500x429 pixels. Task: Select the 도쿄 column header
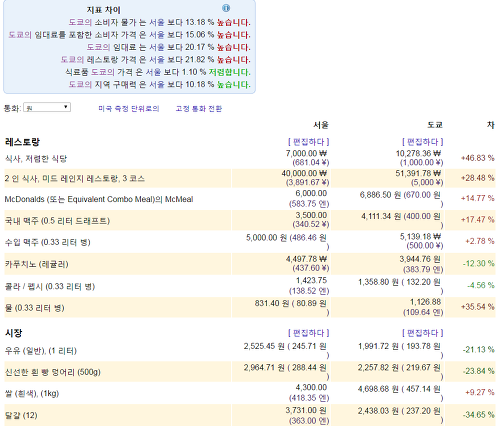pyautogui.click(x=435, y=125)
